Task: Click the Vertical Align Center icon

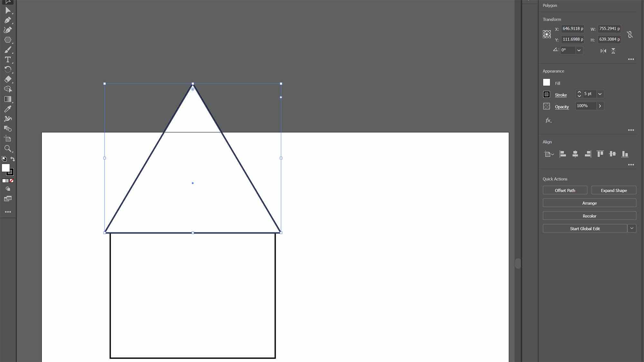Action: (x=612, y=153)
